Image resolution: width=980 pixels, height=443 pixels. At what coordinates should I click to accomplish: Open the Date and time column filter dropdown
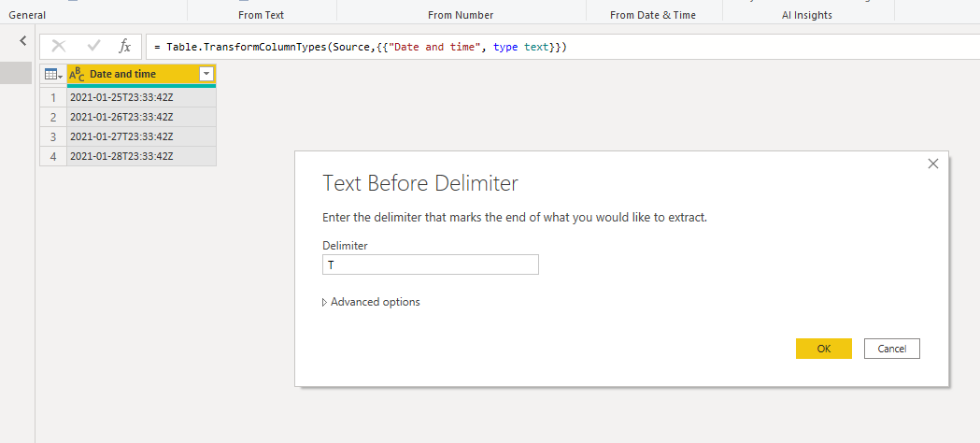coord(206,75)
